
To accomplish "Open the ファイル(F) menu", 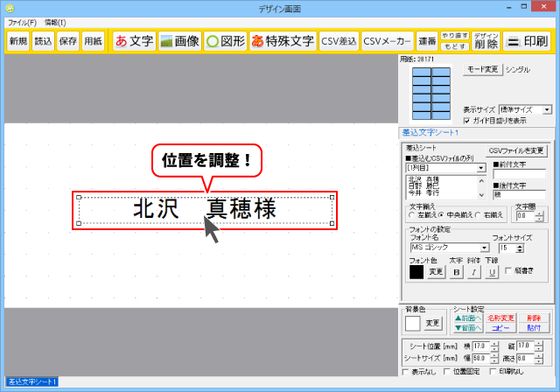I will coord(22,21).
